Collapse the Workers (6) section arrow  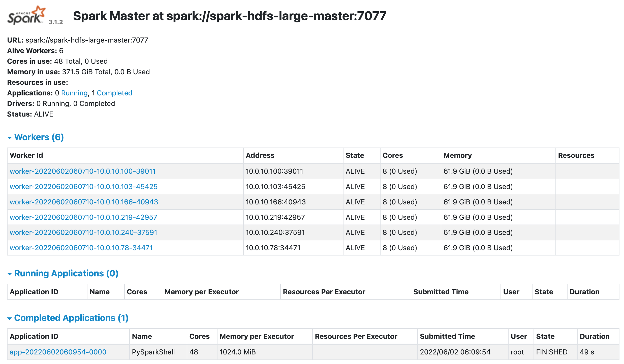[x=10, y=138]
